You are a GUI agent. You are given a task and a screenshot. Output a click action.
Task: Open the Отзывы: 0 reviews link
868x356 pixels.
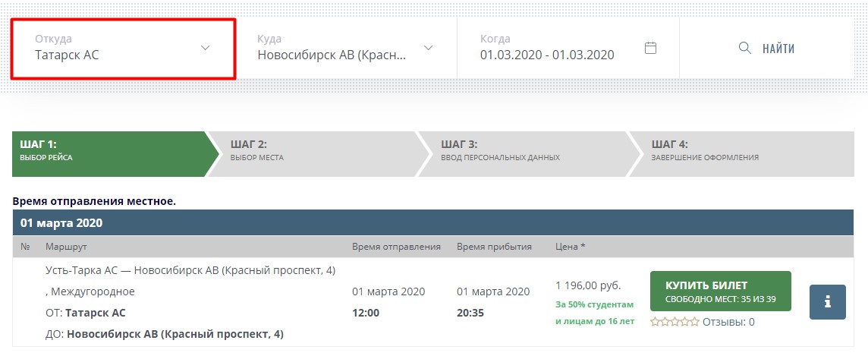(x=728, y=323)
